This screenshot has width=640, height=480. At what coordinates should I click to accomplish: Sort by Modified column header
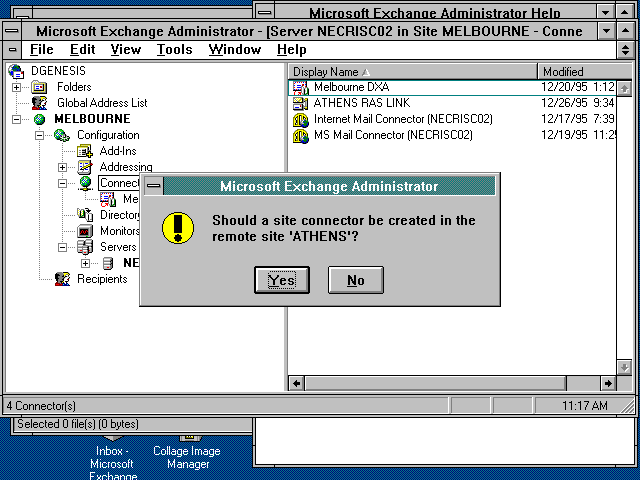pyautogui.click(x=584, y=72)
